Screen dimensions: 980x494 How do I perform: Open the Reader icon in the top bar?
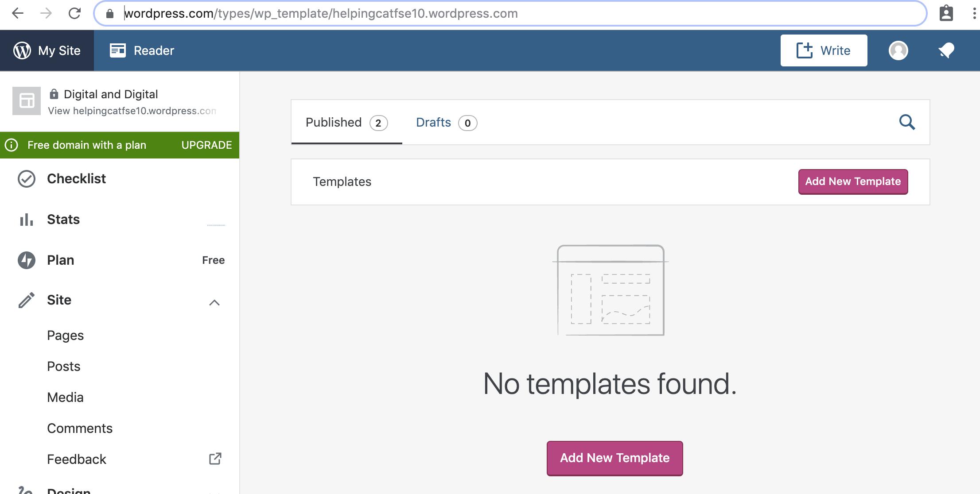tap(118, 50)
